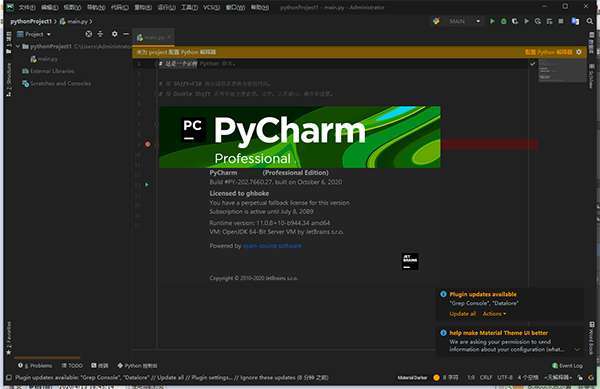
Task: Click the Licensed to ghboke text
Action: pyautogui.click(x=239, y=193)
